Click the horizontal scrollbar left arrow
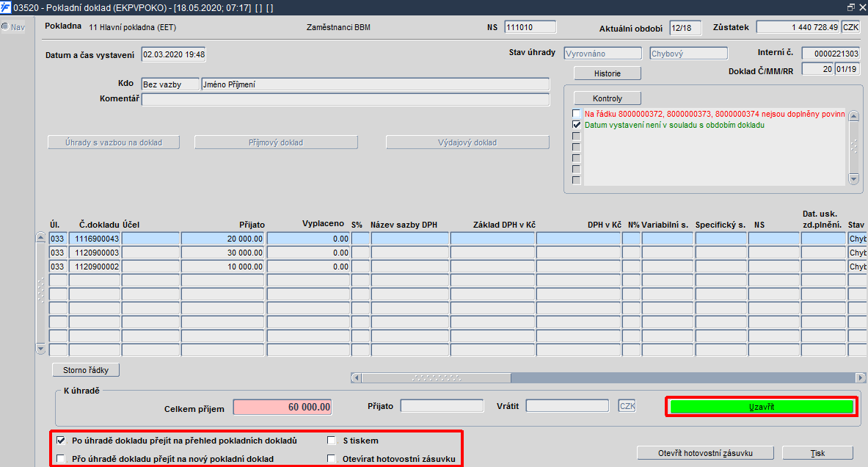 click(356, 378)
